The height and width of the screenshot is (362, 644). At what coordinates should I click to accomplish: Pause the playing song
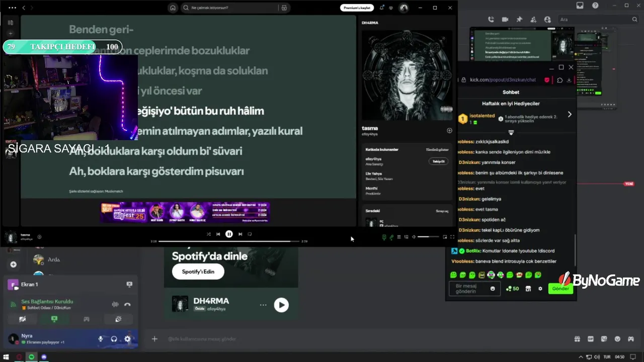pos(229,234)
